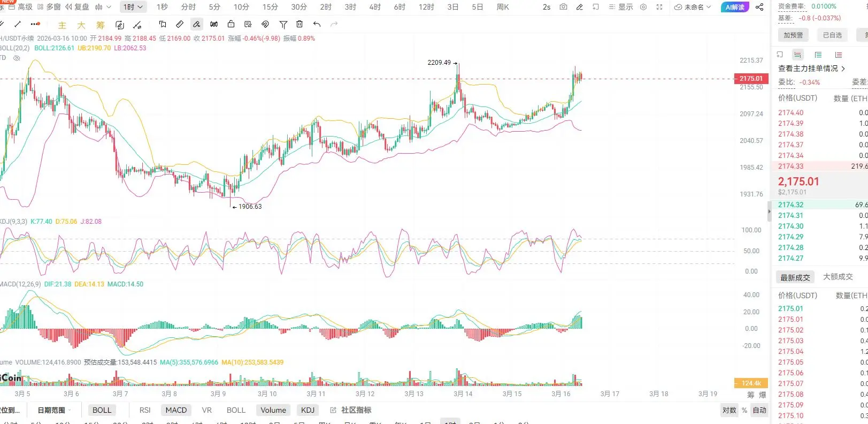Image resolution: width=868 pixels, height=424 pixels.
Task: Open the 2s refresh interval selector
Action: click(547, 7)
